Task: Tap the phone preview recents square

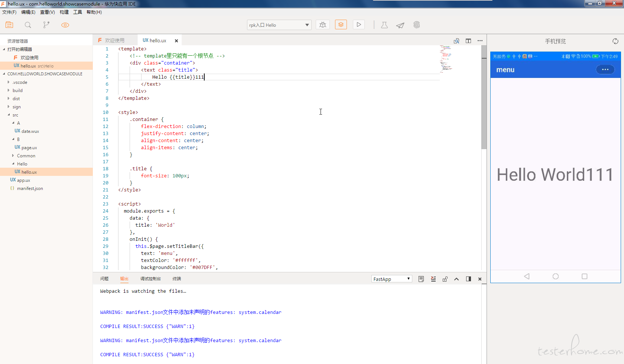Action: 585,276
